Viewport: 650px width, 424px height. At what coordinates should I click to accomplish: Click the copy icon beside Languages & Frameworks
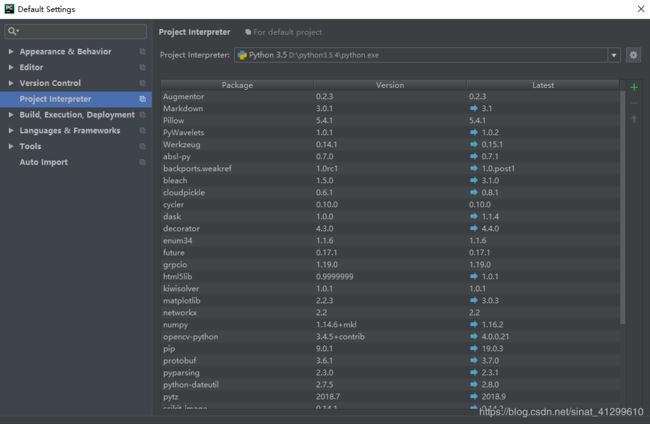pos(142,131)
